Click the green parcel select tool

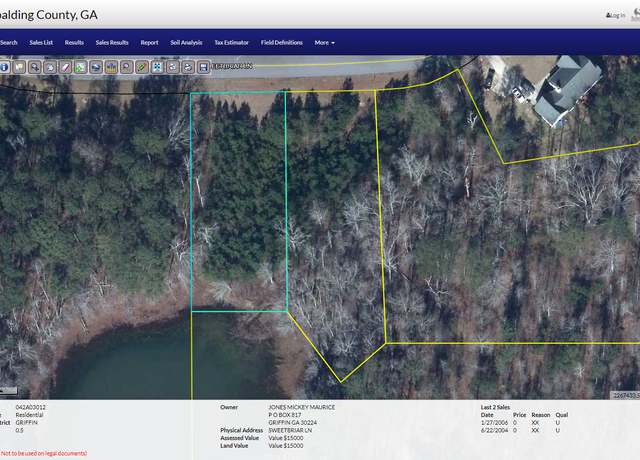(x=81, y=67)
